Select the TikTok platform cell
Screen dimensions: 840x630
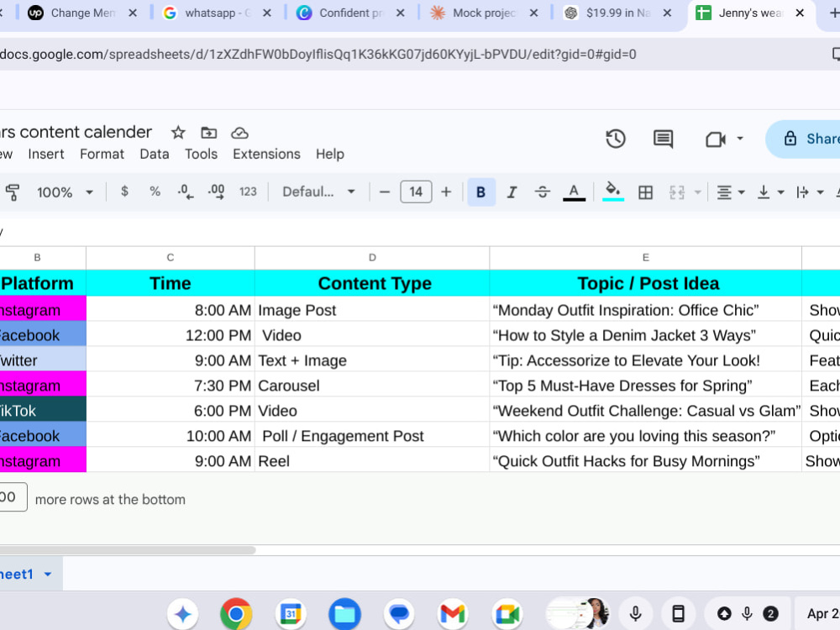coord(43,411)
